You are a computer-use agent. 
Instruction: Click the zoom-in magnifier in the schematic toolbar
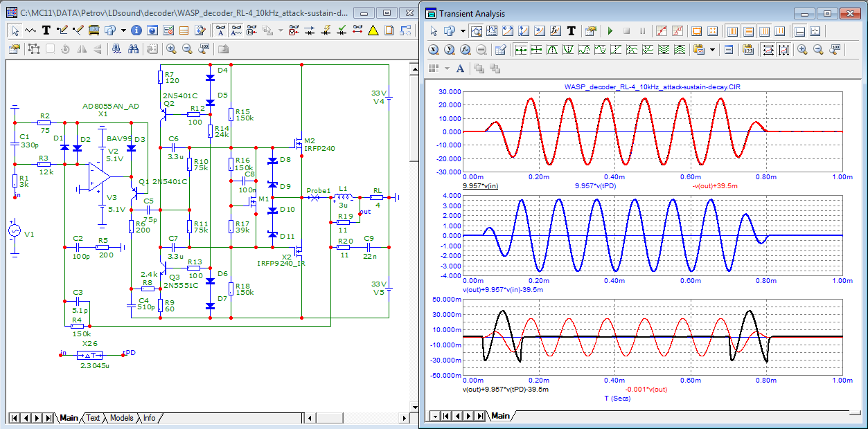coord(170,49)
